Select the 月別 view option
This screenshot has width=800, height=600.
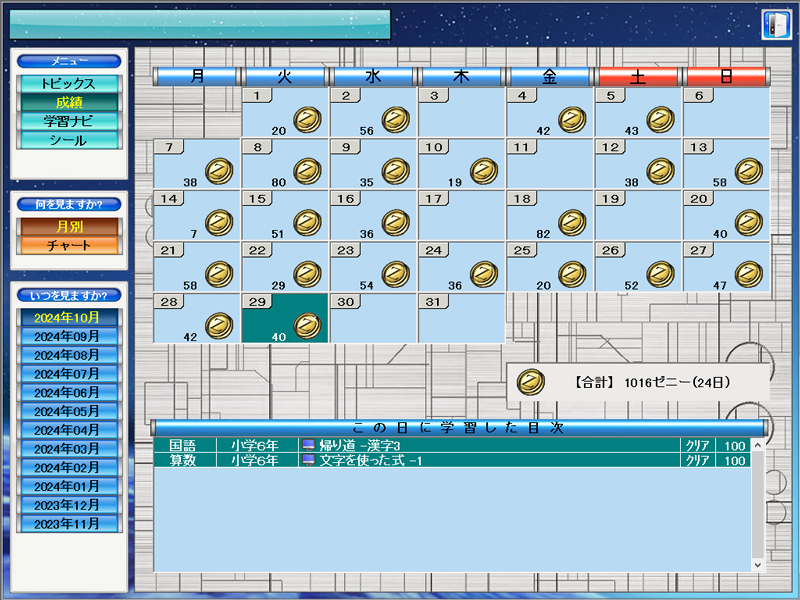[x=70, y=227]
